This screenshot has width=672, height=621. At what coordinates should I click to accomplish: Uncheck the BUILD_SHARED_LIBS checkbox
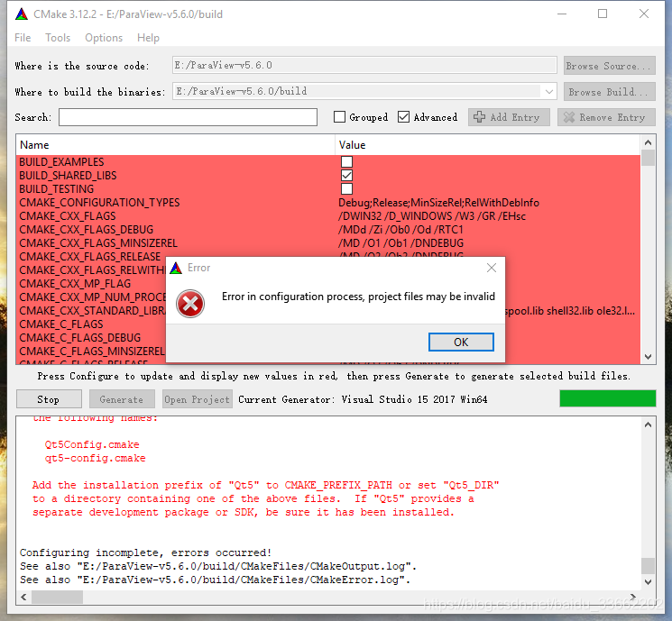click(x=346, y=175)
